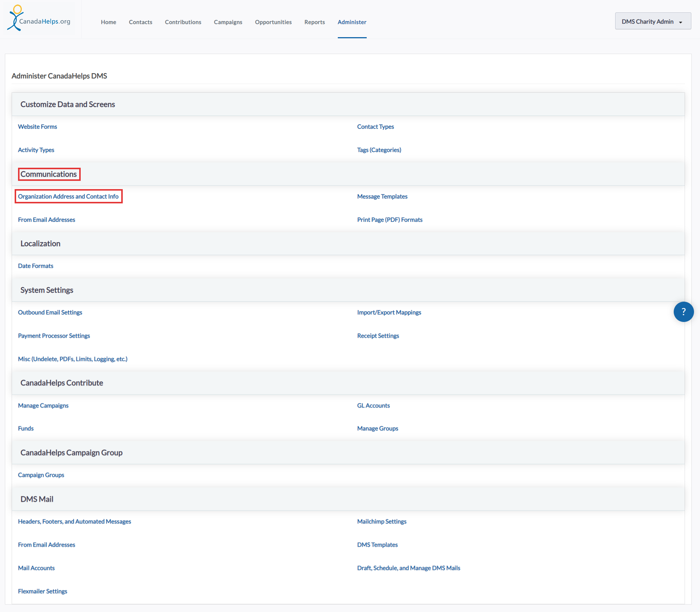Click the Administer CanadaHelps DMS page title
The height and width of the screenshot is (612, 700).
click(x=59, y=76)
